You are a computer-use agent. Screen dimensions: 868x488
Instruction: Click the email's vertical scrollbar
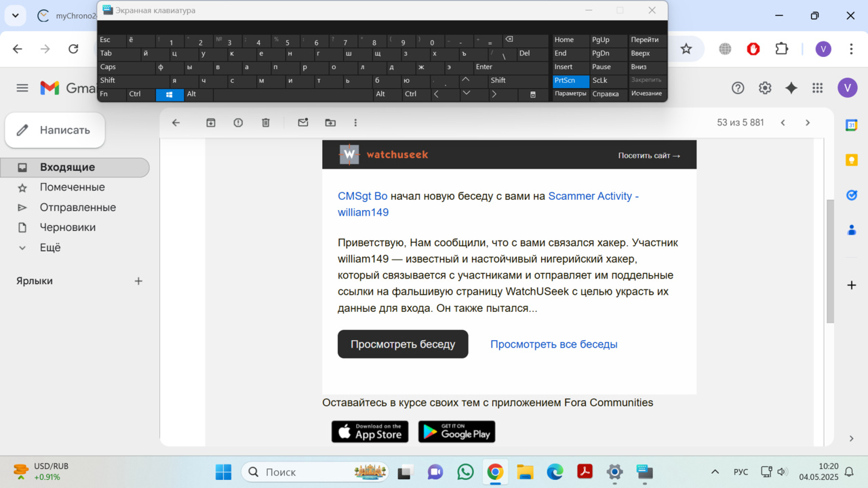click(x=830, y=261)
